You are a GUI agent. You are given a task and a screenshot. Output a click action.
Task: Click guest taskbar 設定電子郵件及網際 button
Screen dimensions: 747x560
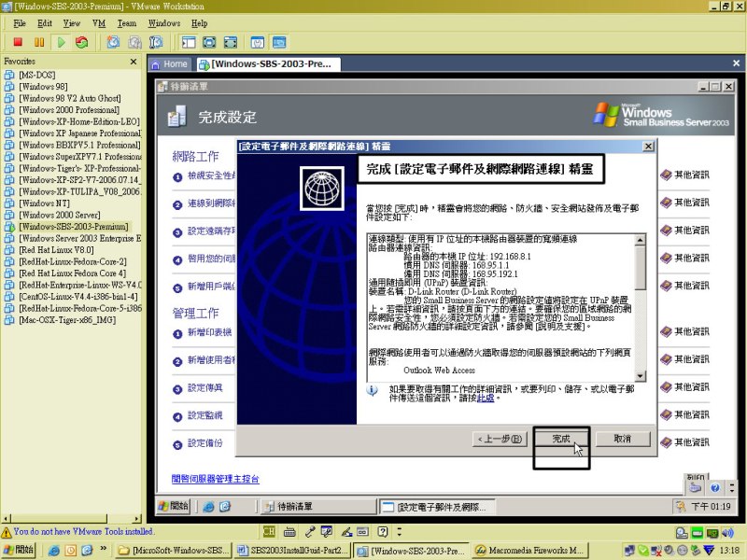click(436, 507)
